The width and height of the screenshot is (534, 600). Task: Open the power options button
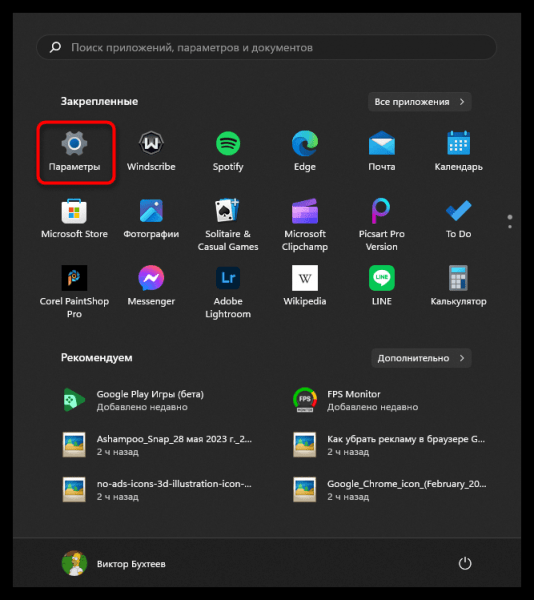pyautogui.click(x=465, y=563)
